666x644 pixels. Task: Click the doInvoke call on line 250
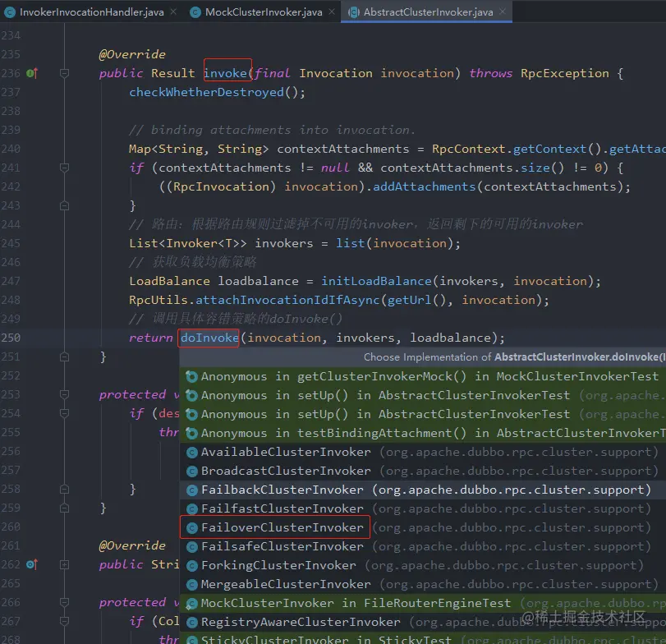pyautogui.click(x=209, y=338)
